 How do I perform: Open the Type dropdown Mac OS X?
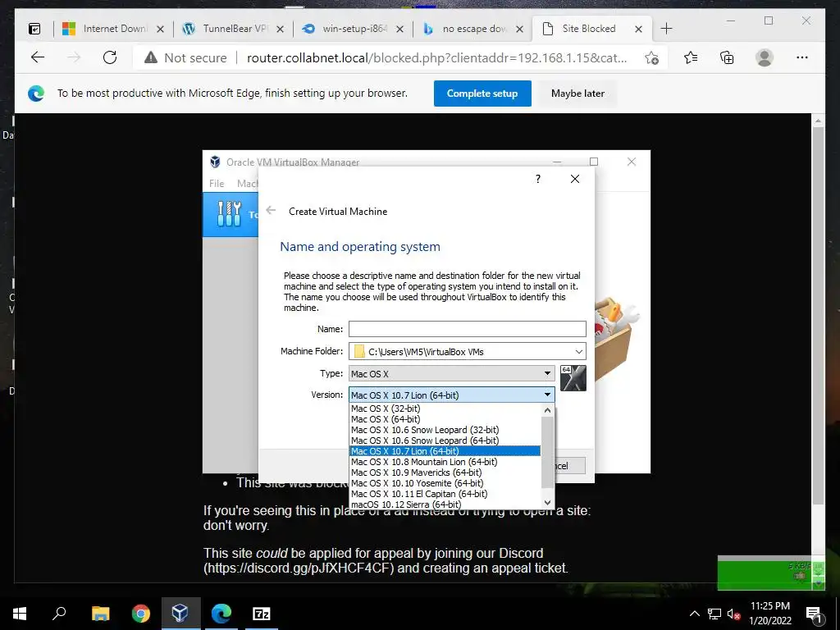tap(452, 373)
